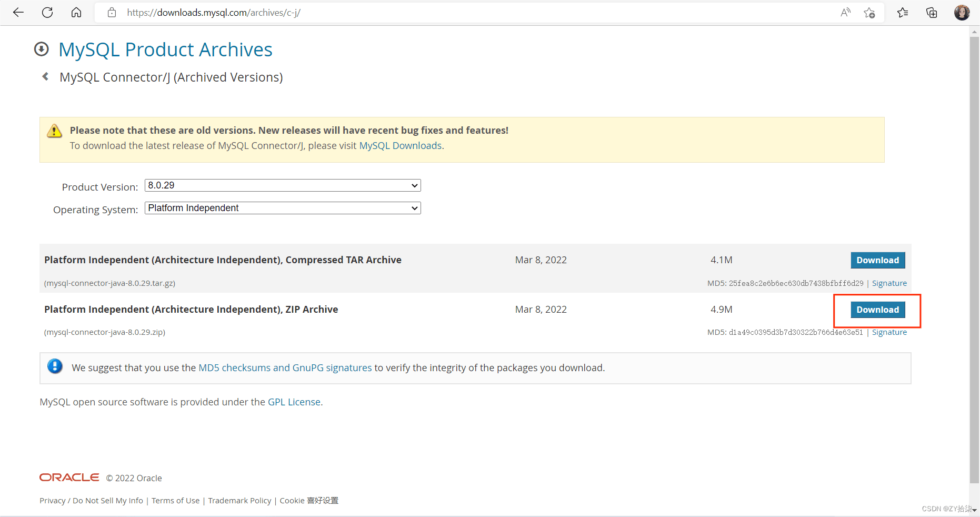Image resolution: width=980 pixels, height=517 pixels.
Task: Open Read Aloud icon in address bar
Action: pyautogui.click(x=845, y=13)
